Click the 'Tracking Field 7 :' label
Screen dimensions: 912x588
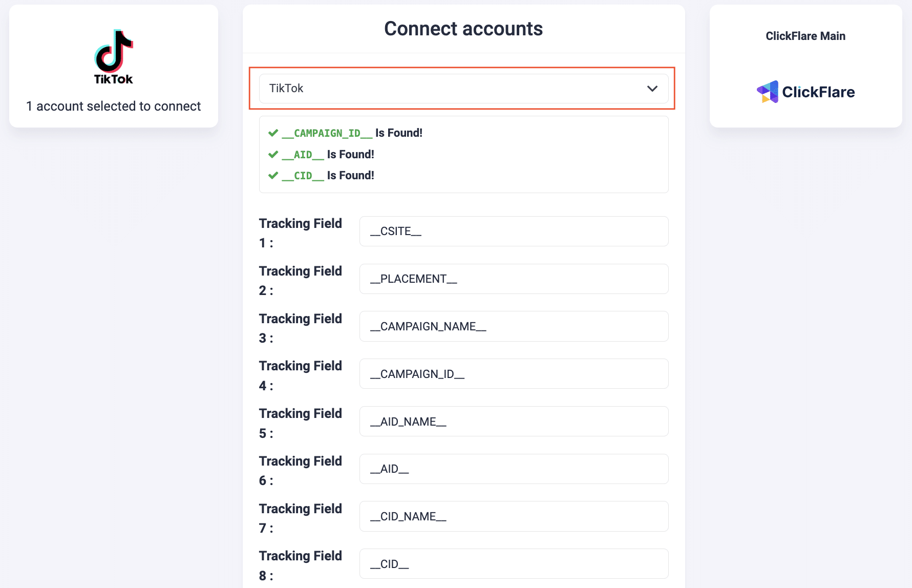[301, 518]
